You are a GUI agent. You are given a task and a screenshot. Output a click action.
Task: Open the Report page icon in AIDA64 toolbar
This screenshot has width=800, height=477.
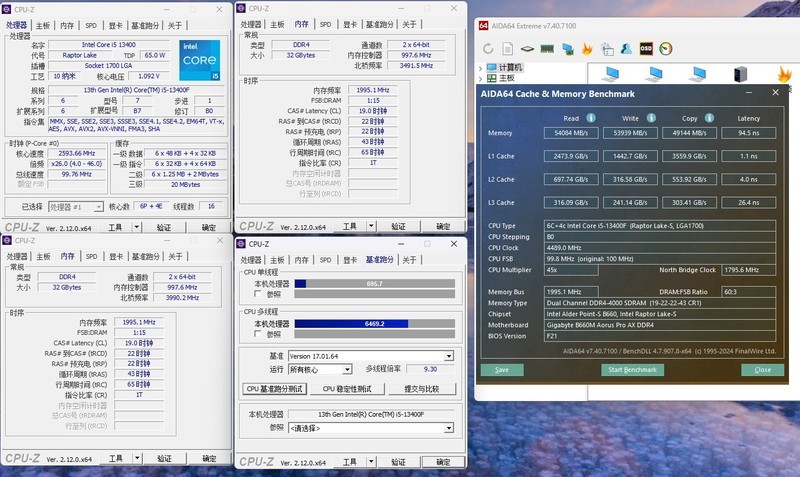(x=508, y=48)
